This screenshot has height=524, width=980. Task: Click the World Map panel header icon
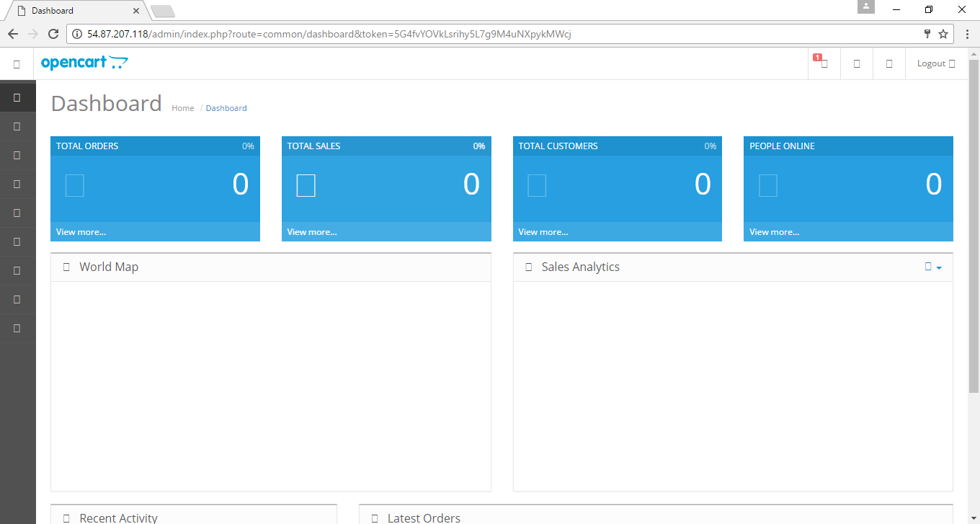[x=66, y=267]
